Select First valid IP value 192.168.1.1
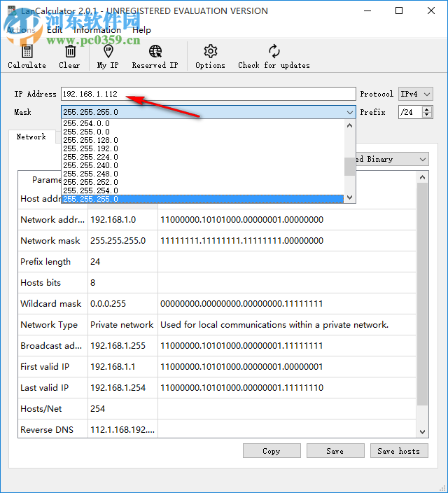 tap(113, 367)
